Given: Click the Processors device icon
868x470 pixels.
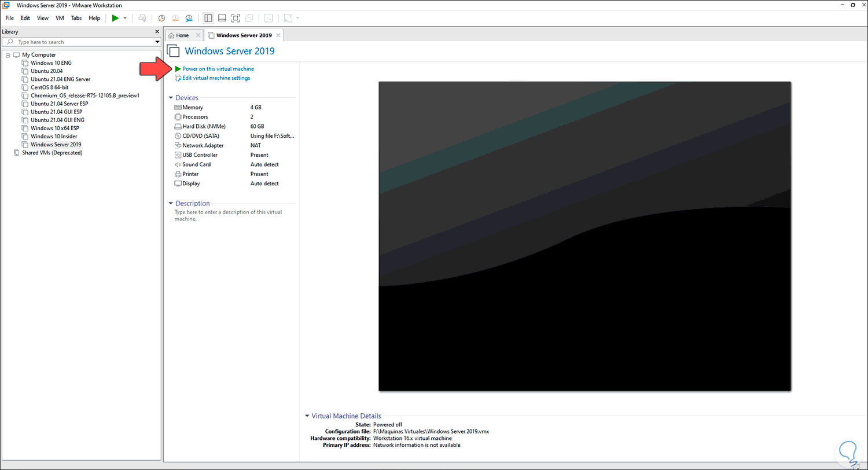Looking at the screenshot, I should click(178, 117).
